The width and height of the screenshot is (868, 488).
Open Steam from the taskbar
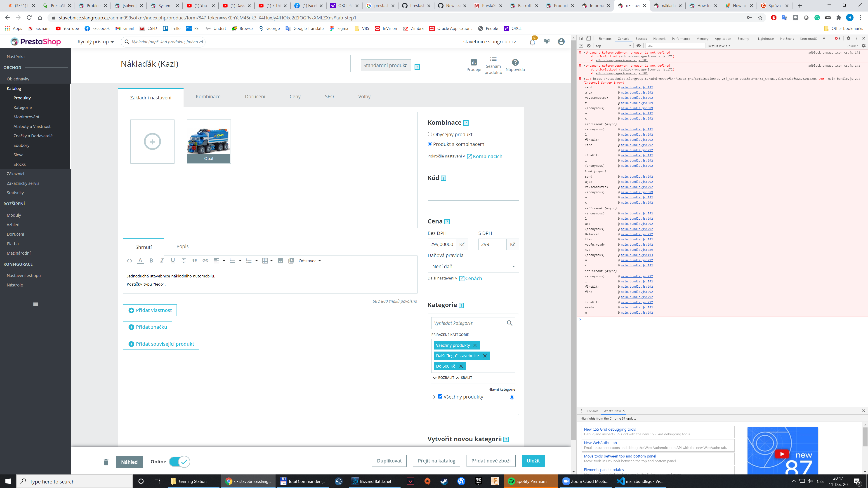click(x=444, y=481)
